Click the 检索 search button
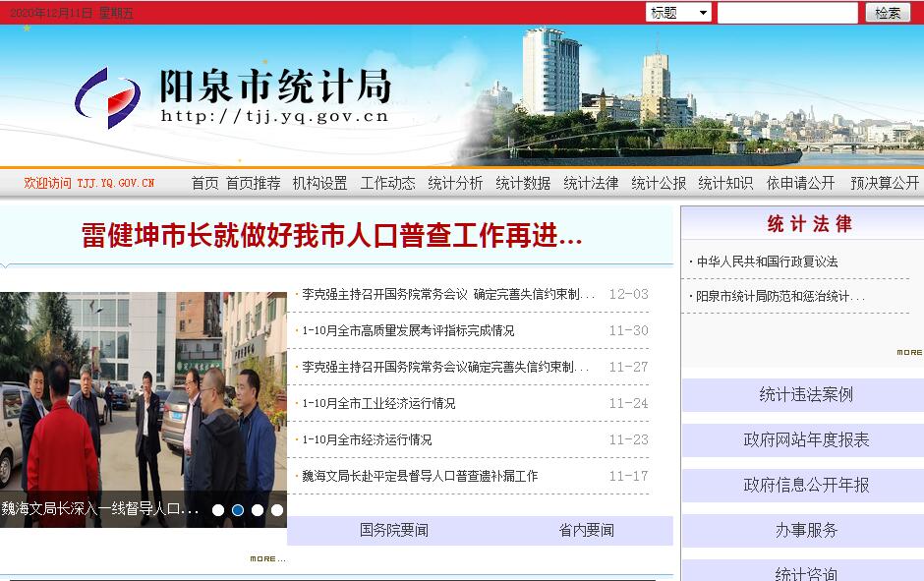The image size is (924, 581). [887, 13]
